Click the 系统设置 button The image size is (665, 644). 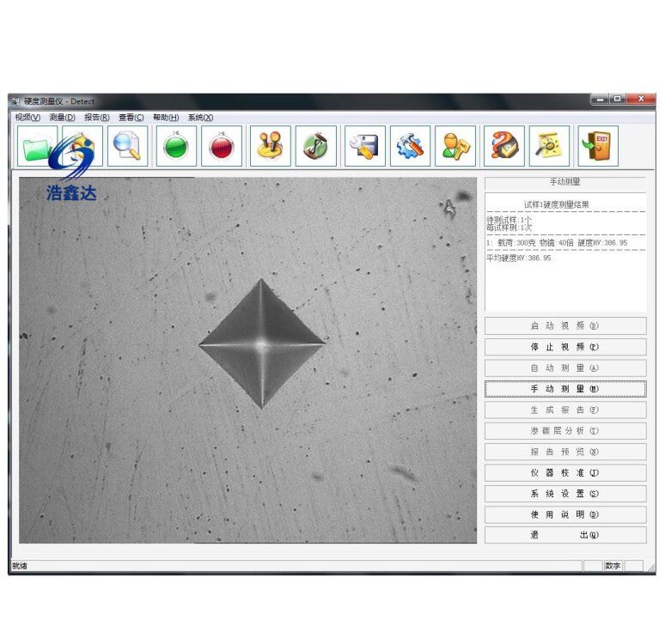[x=564, y=494]
